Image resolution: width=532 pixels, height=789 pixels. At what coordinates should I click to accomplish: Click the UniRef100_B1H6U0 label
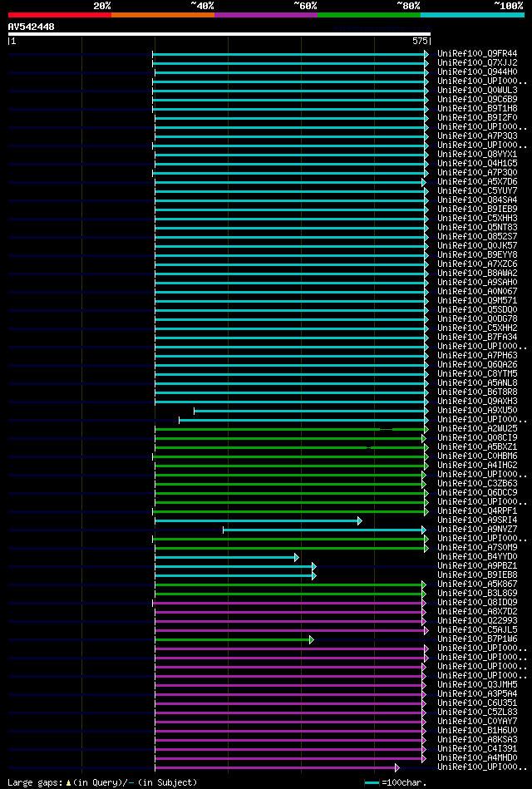click(x=477, y=731)
